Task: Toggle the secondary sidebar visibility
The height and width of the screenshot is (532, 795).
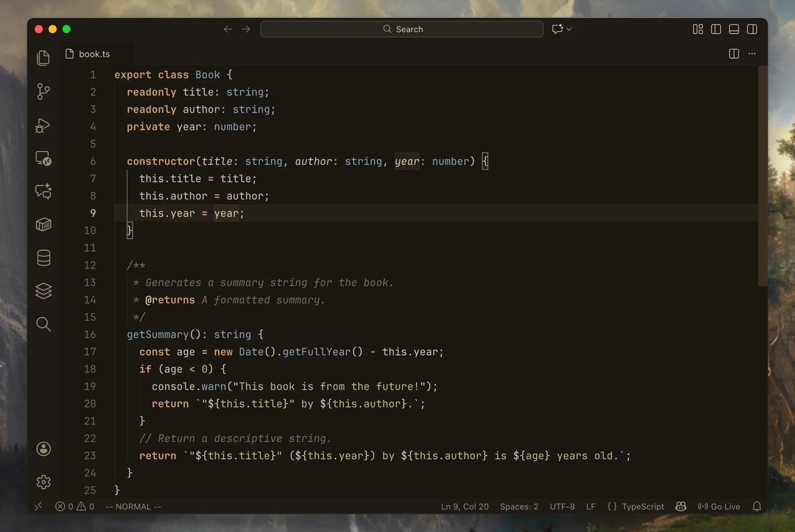Action: 752,29
